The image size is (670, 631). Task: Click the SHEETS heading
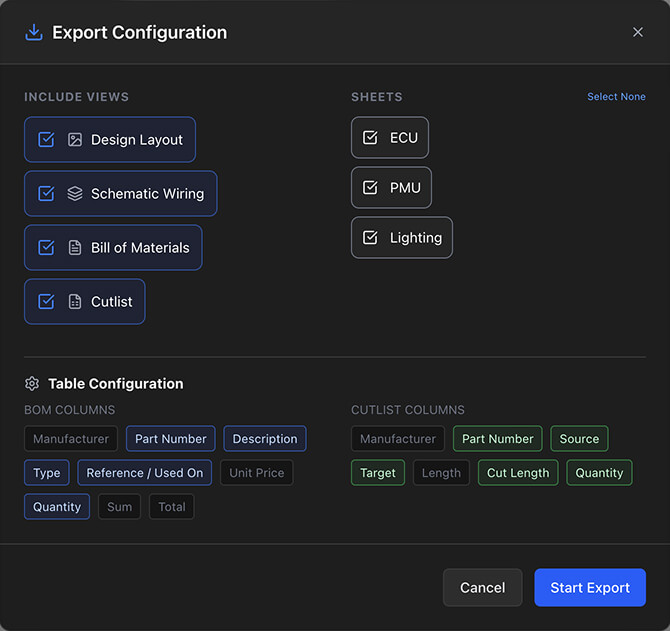tap(377, 97)
